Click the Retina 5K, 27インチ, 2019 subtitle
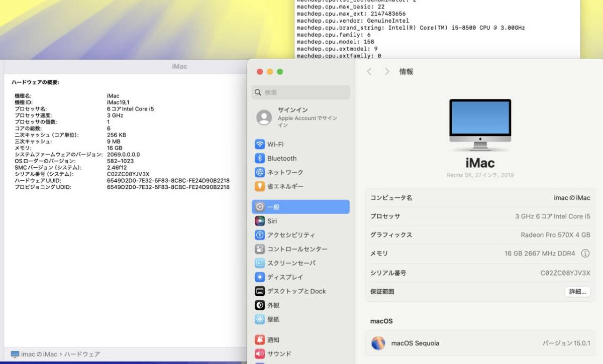 point(480,175)
